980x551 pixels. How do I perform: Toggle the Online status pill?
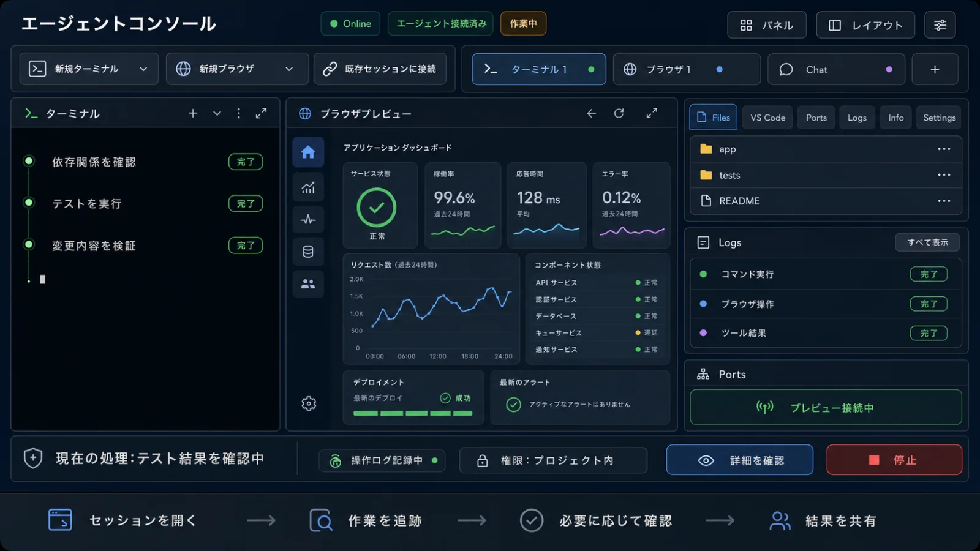350,23
